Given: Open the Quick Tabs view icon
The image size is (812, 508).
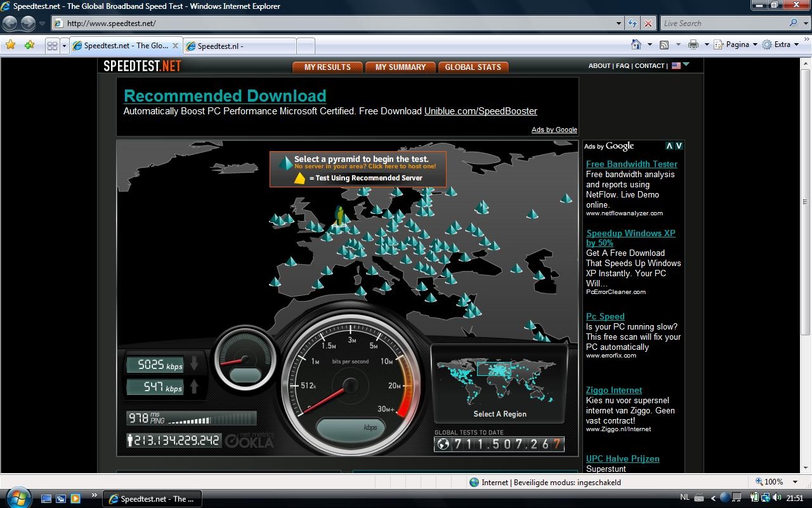Looking at the screenshot, I should tap(53, 46).
